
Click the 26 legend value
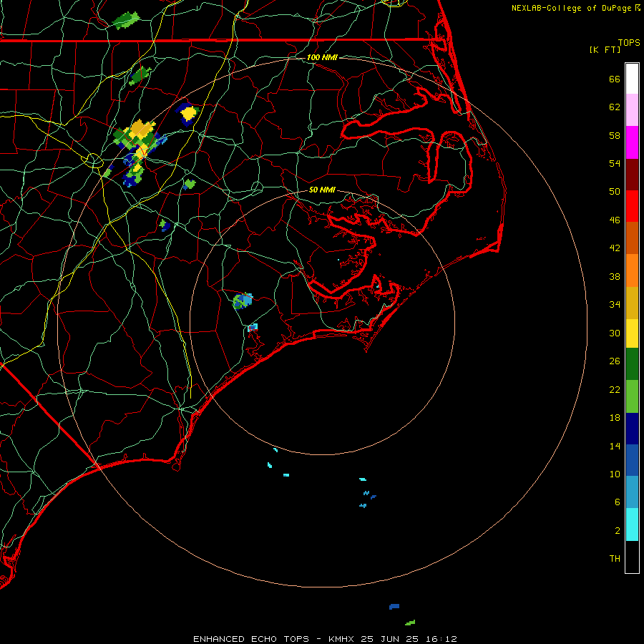tap(615, 361)
